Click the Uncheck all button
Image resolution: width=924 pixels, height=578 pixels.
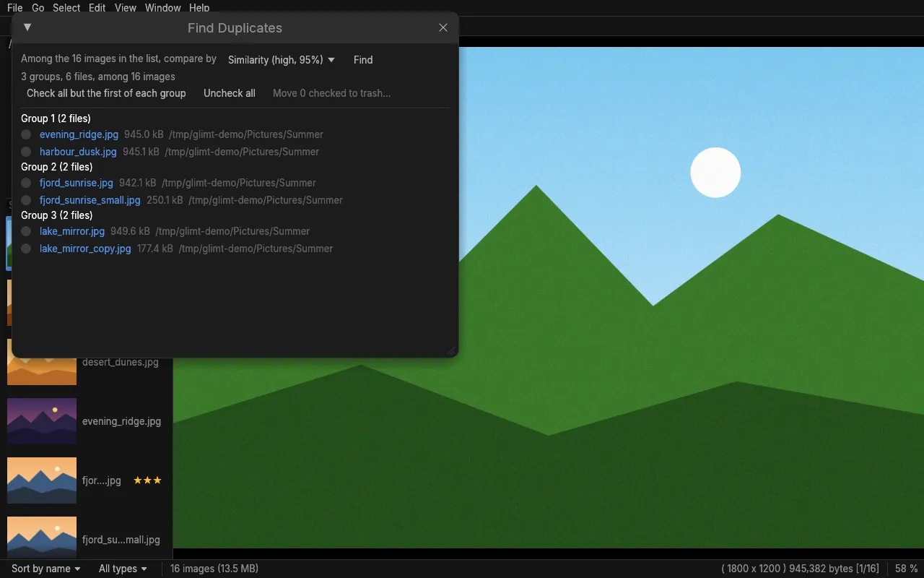(x=230, y=93)
